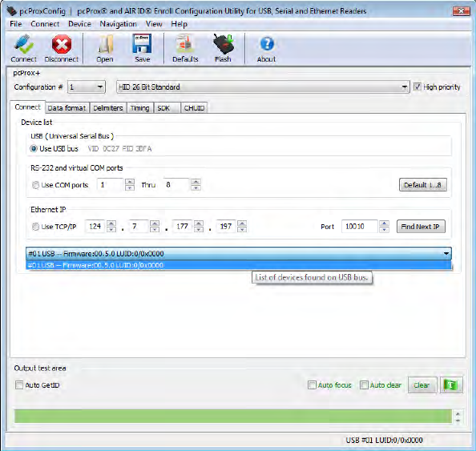Open the HID 26 Bit Standard dropdown
Image resolution: width=476 pixels, height=451 pixels.
263,87
